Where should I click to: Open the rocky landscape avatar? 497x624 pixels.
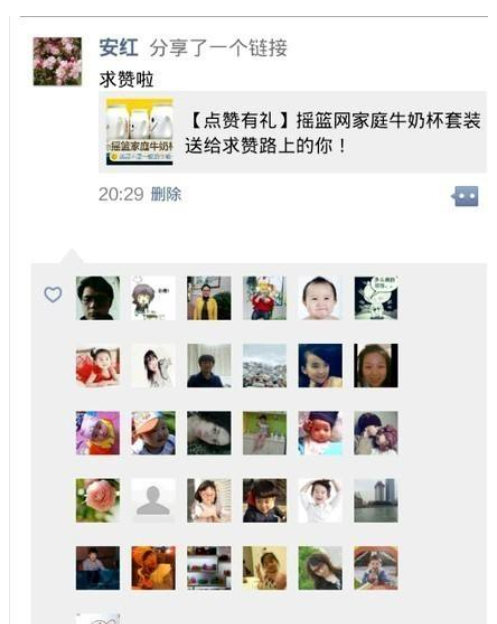(265, 366)
